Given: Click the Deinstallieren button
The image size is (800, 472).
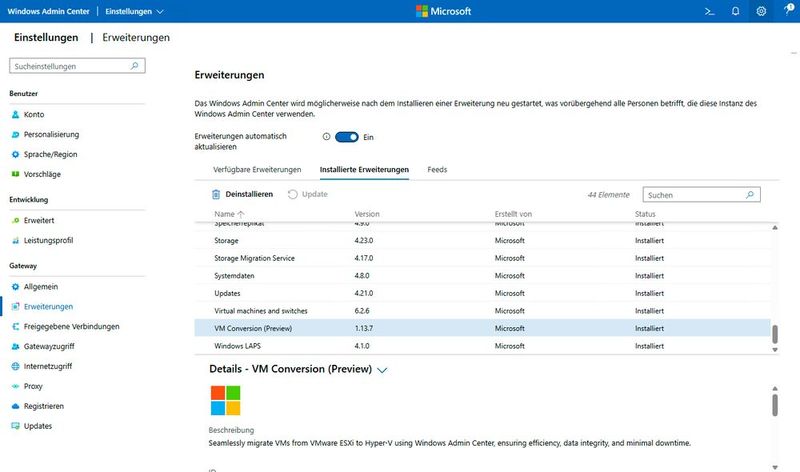Looking at the screenshot, I should point(243,194).
